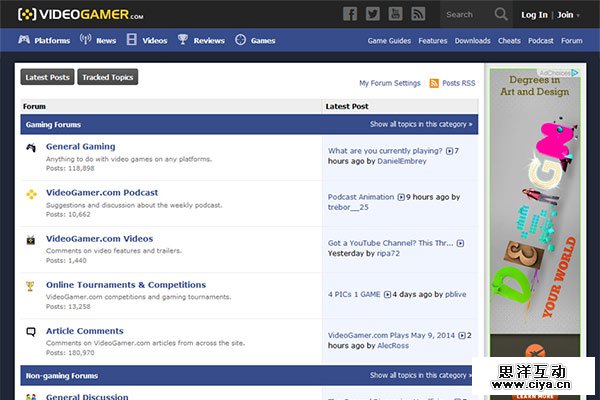
Task: Open the Videos menu item
Action: coord(155,41)
